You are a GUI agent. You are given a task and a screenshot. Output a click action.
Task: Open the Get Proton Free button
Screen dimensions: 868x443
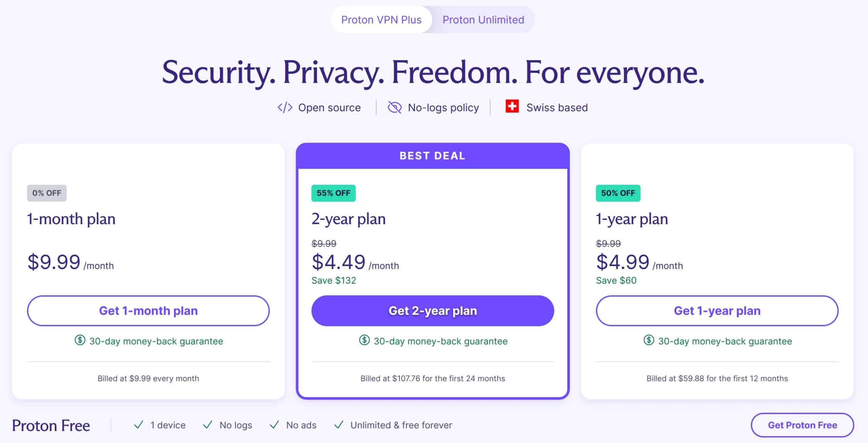802,425
